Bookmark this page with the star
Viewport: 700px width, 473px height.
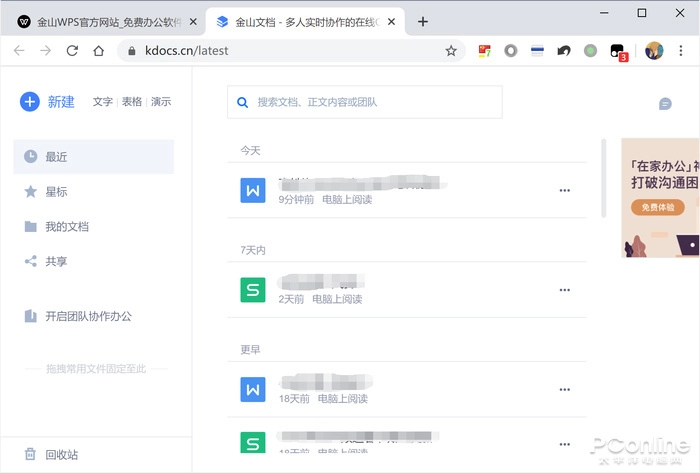point(451,50)
